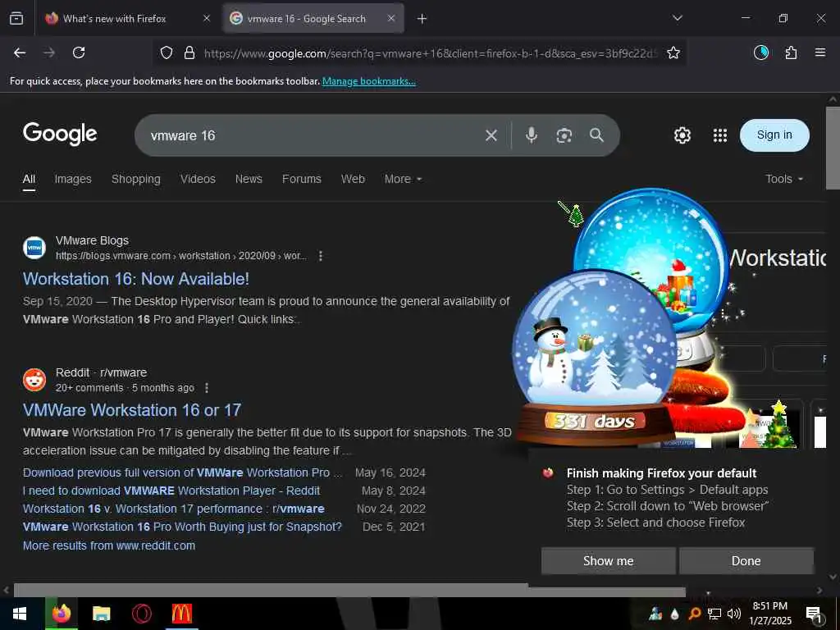Search by image with the Google Lens icon
Viewport: 840px width, 630px height.
pos(564,135)
